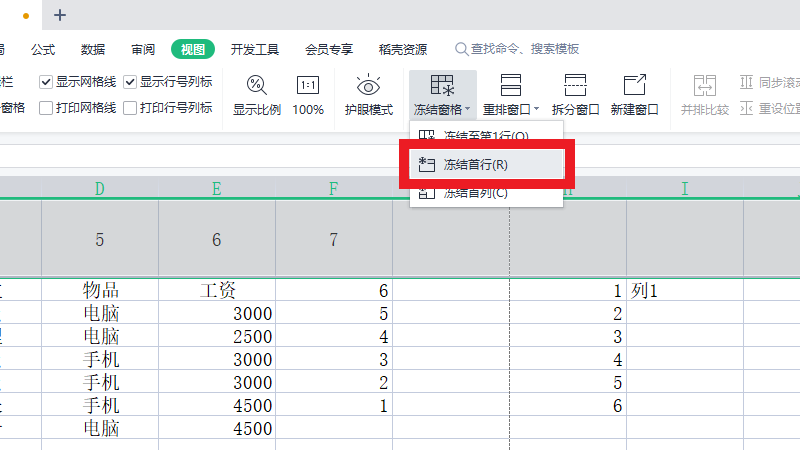The image size is (800, 450).
Task: Turn on 护眼模式 eye protection mode
Action: tap(368, 86)
